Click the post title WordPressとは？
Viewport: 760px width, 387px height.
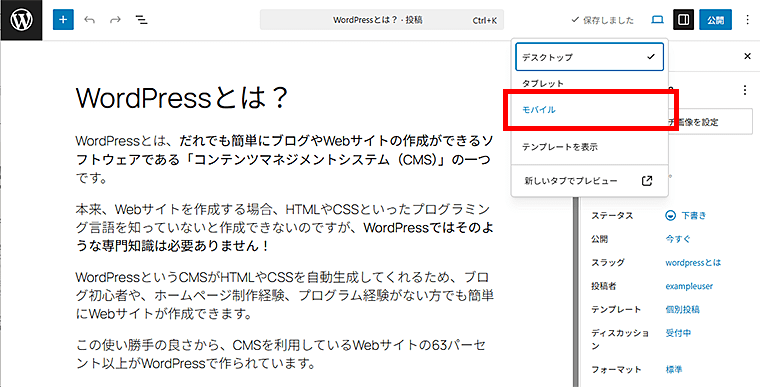point(182,99)
